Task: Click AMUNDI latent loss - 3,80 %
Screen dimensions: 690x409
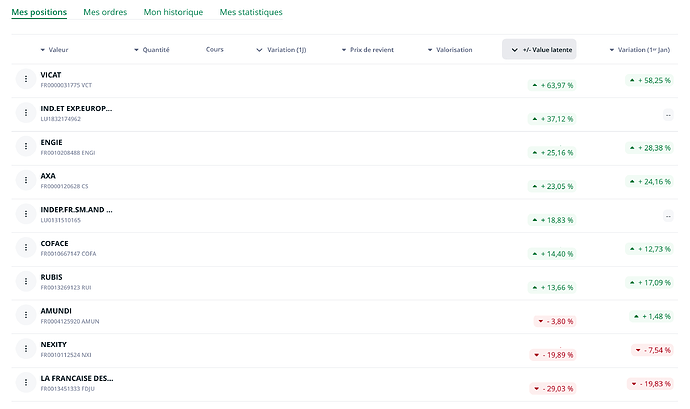Action: 555,321
